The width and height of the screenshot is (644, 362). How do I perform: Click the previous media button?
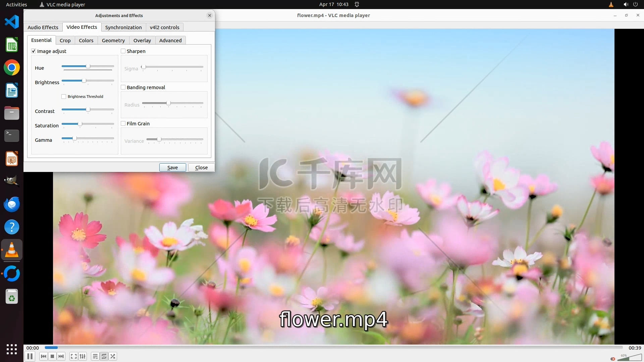tap(44, 356)
